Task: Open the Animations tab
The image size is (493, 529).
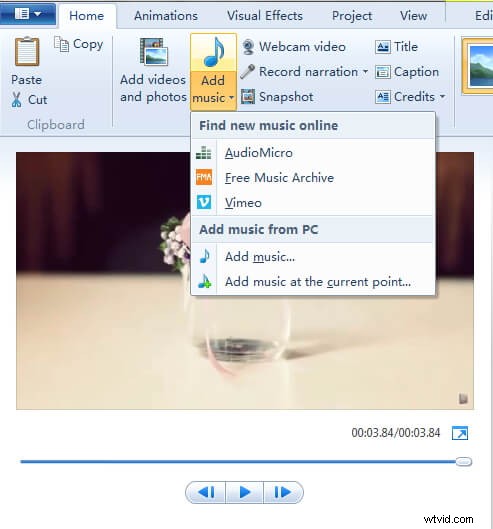Action: coord(166,16)
